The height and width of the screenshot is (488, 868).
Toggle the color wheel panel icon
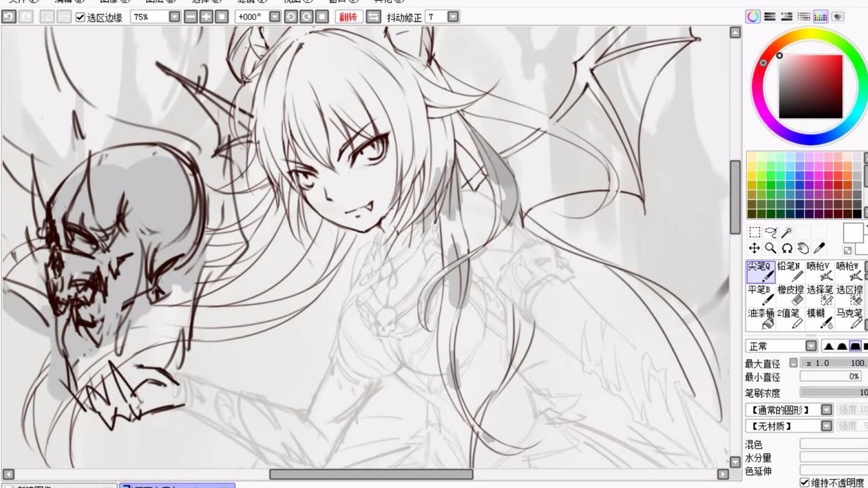tap(753, 17)
